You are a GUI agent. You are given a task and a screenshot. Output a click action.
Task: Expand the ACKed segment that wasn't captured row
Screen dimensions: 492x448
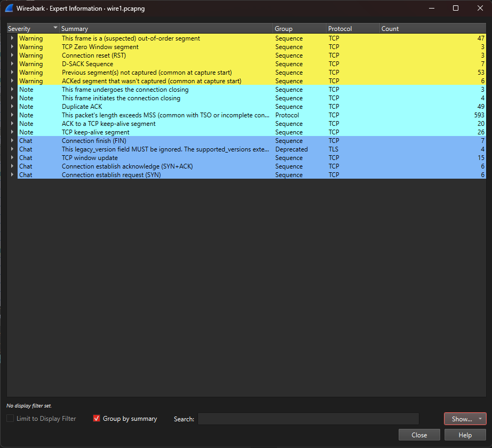12,81
